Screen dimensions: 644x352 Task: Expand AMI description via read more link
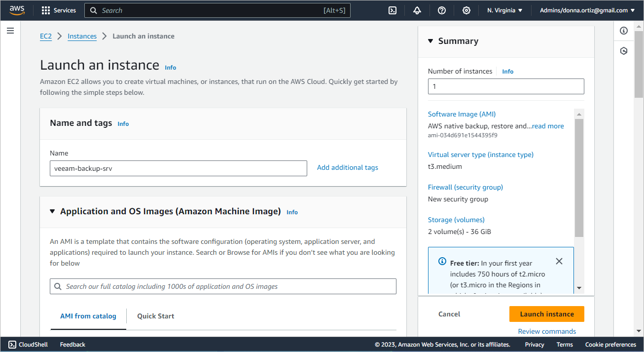pyautogui.click(x=547, y=126)
